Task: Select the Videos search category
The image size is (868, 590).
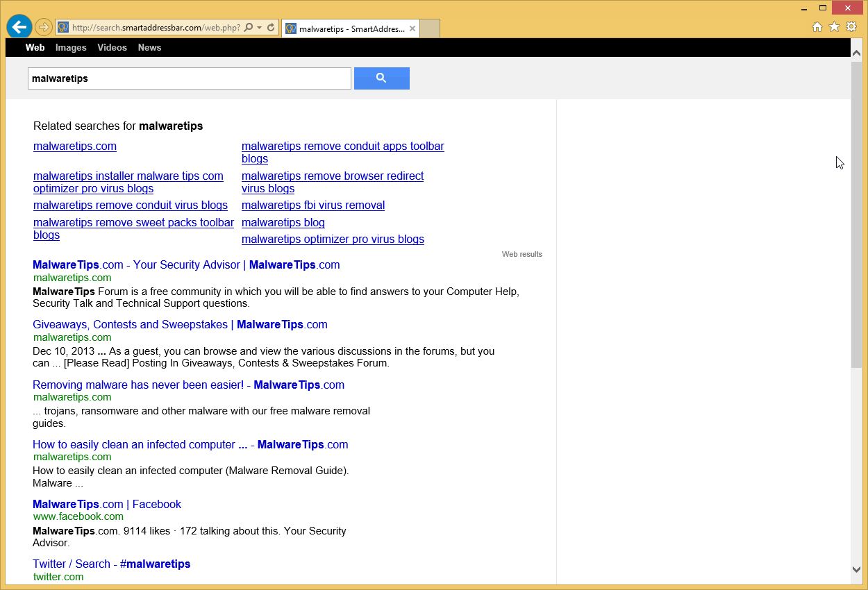Action: click(x=112, y=47)
